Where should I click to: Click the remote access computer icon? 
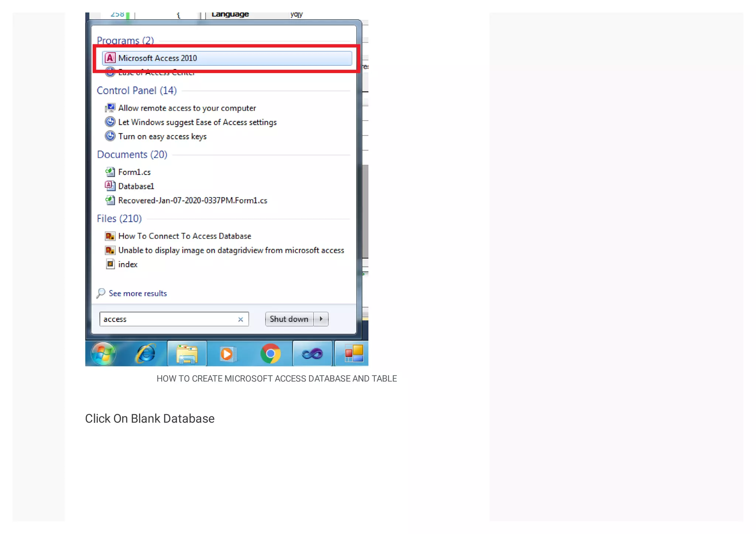[110, 108]
